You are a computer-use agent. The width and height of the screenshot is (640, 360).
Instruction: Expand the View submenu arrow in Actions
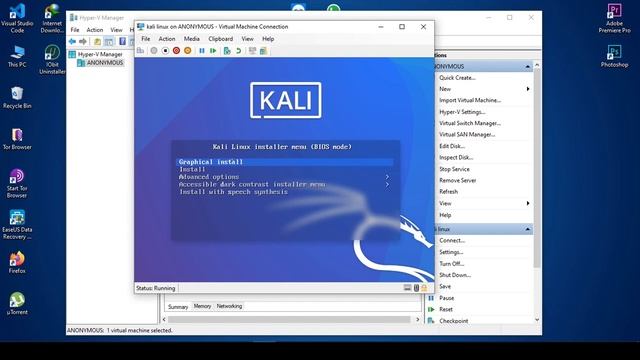click(528, 203)
